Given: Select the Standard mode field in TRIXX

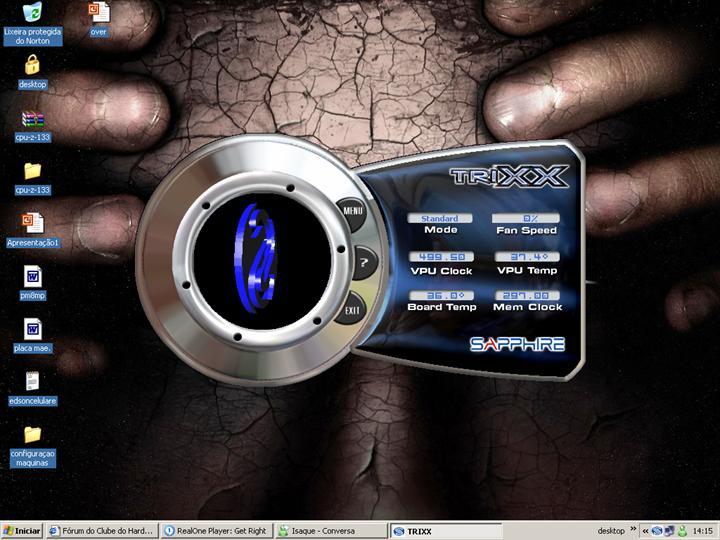Looking at the screenshot, I should tap(440, 219).
